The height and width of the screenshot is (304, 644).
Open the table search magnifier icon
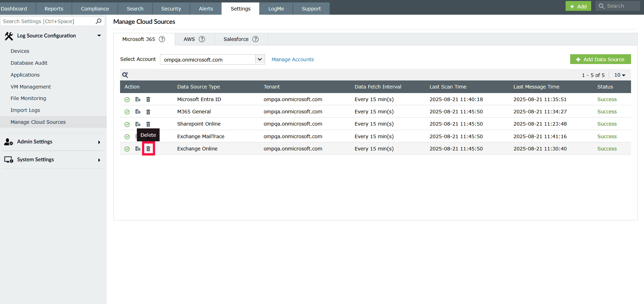(125, 75)
